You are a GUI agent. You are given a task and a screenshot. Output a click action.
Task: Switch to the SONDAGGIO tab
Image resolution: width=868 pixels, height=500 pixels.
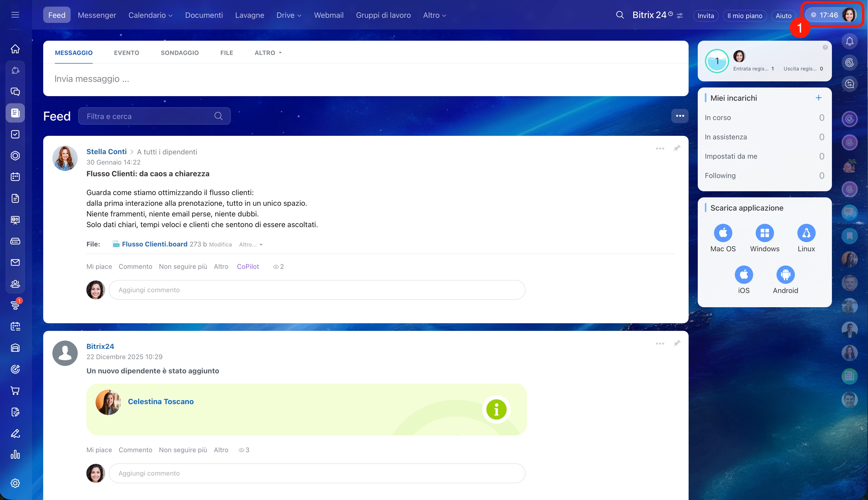(179, 53)
